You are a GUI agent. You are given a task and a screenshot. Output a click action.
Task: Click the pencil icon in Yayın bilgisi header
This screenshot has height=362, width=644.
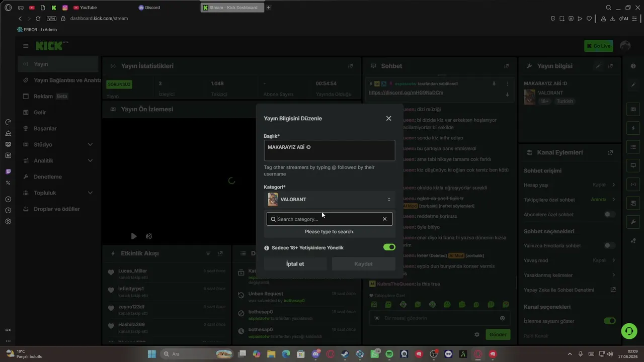(x=598, y=66)
